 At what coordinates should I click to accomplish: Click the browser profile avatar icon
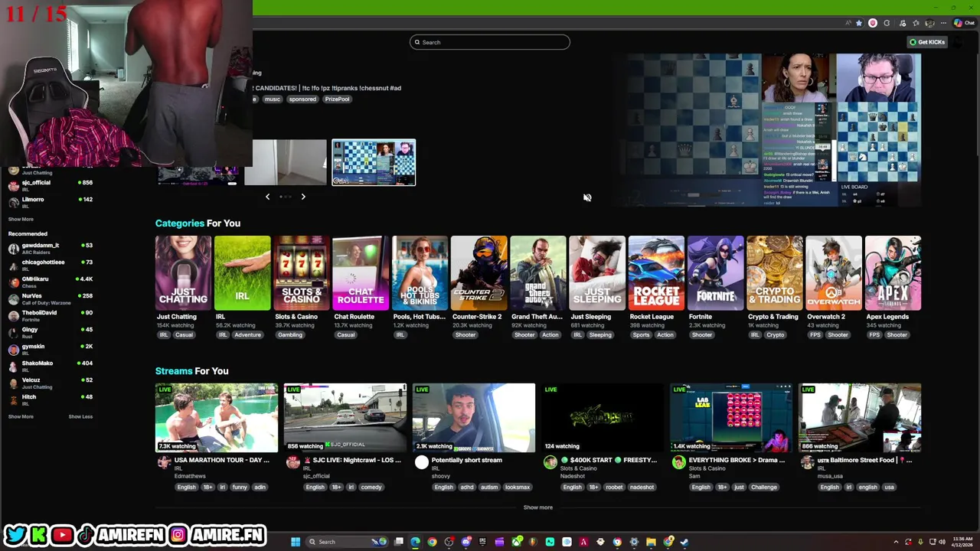(929, 23)
